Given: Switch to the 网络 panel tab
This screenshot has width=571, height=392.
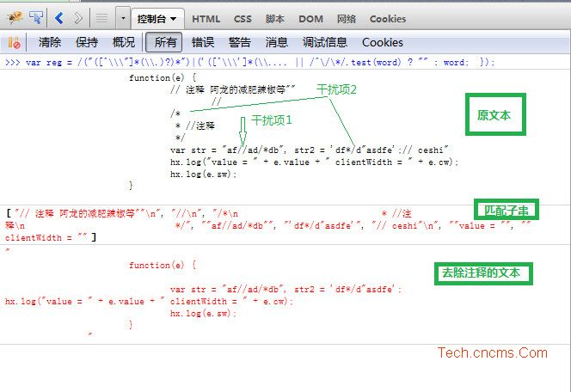Looking at the screenshot, I should (x=347, y=18).
